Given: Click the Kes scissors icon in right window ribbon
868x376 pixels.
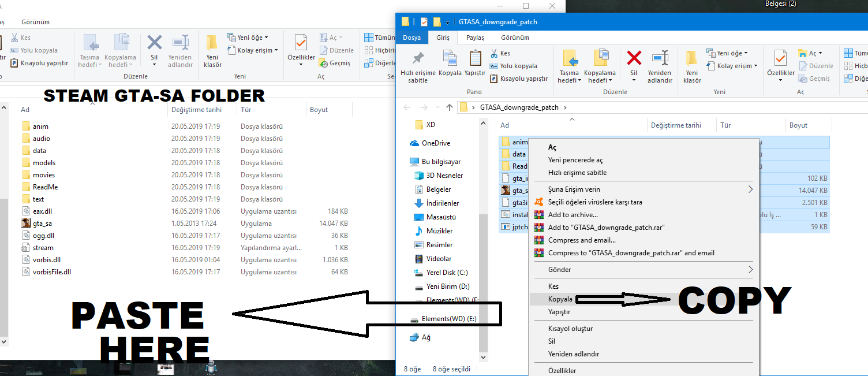Looking at the screenshot, I should [494, 53].
